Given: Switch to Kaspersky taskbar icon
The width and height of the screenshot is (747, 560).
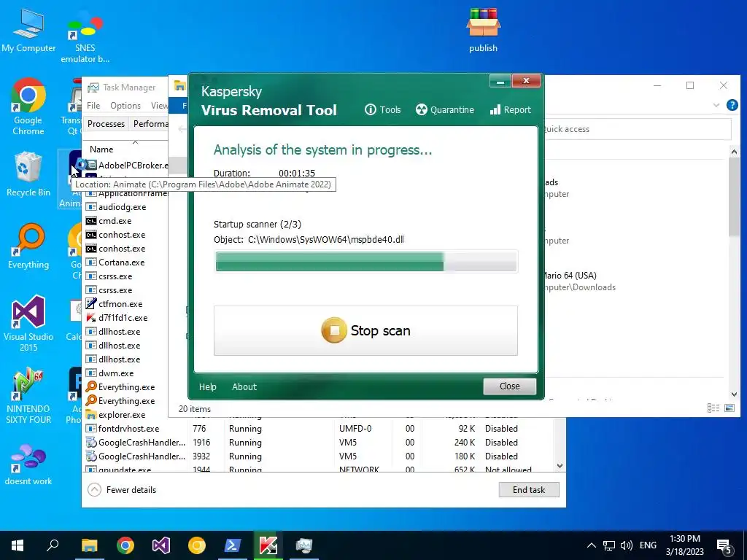Looking at the screenshot, I should coord(268,545).
